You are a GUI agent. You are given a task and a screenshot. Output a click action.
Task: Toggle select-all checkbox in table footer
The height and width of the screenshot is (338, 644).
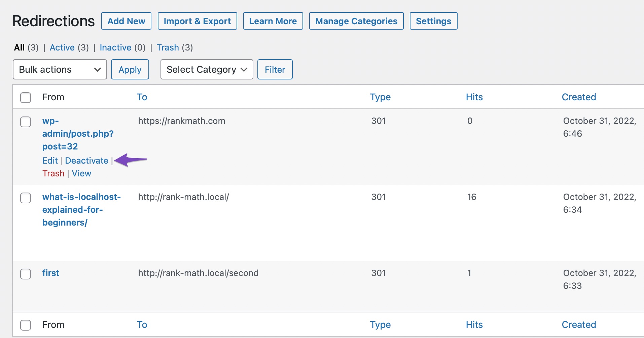pyautogui.click(x=26, y=325)
